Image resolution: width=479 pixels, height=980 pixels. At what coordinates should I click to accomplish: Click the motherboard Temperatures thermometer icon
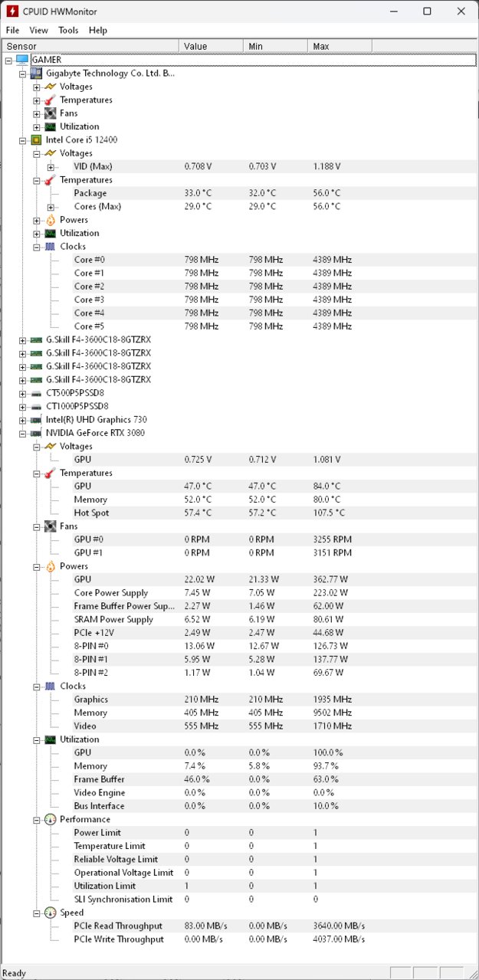[50, 100]
